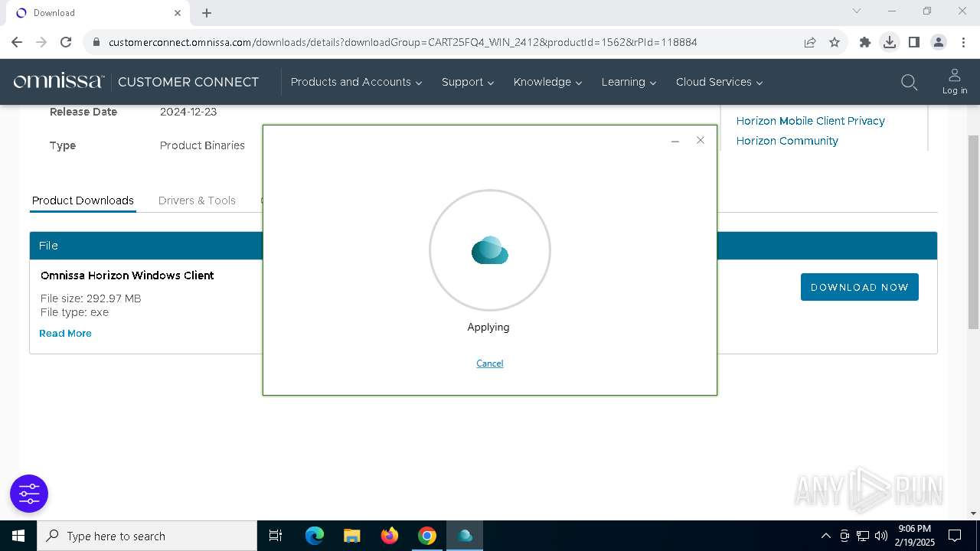The width and height of the screenshot is (980, 551).
Task: Open the Horizon Community link
Action: tap(787, 141)
